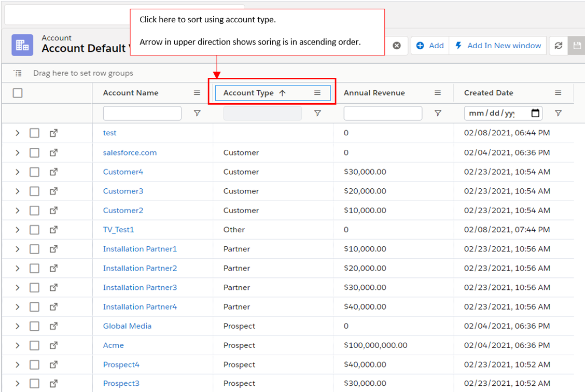This screenshot has width=585, height=392.
Task: Click the circular clear (x) icon
Action: (397, 46)
